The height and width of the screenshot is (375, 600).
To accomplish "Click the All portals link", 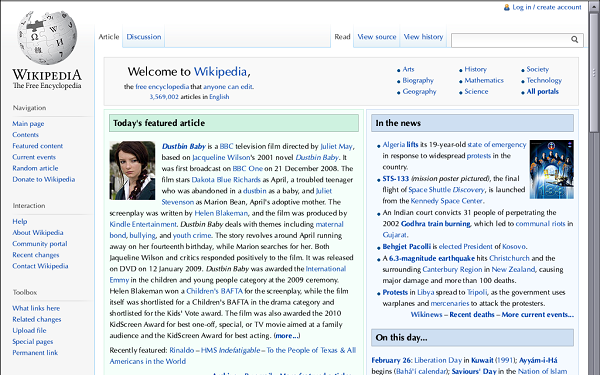I will pyautogui.click(x=543, y=91).
